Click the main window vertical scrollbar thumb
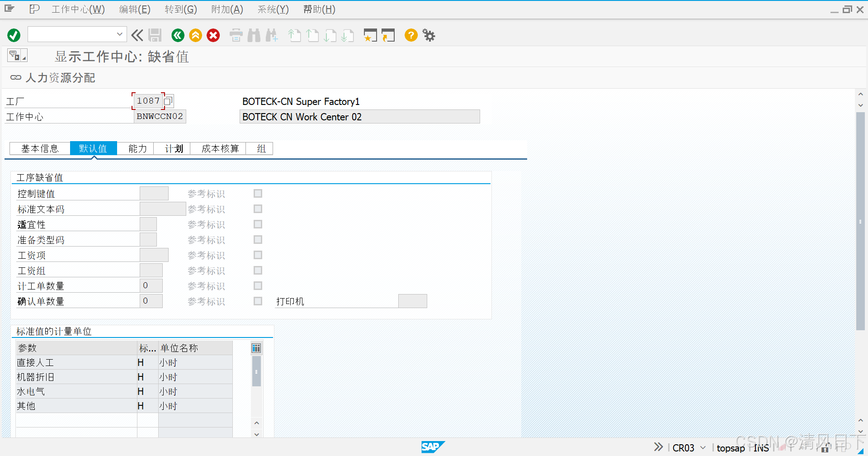 click(860, 221)
